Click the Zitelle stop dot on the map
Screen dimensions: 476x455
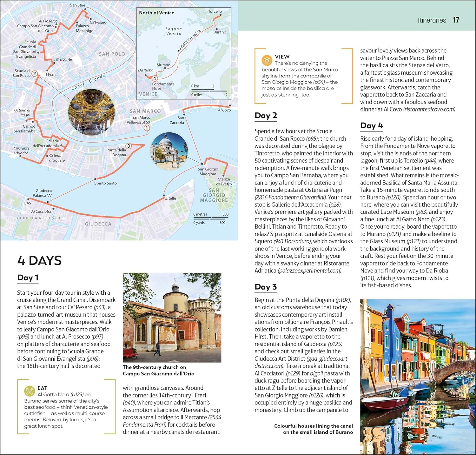coord(164,196)
